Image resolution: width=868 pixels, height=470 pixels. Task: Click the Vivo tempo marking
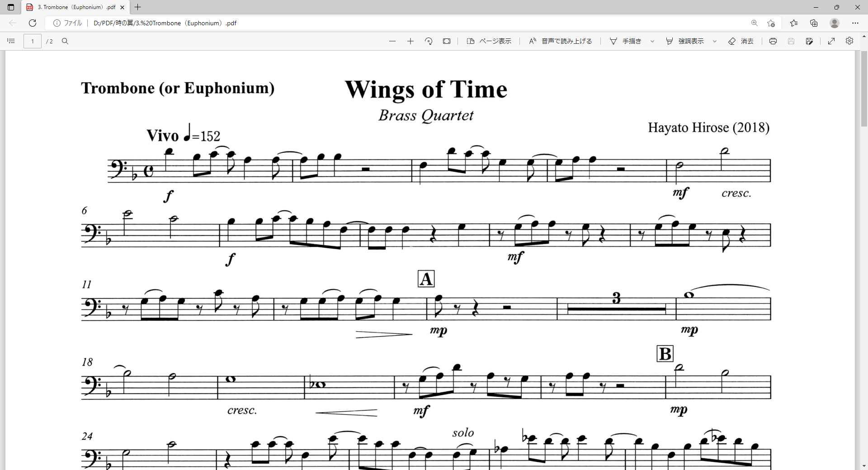(x=183, y=134)
